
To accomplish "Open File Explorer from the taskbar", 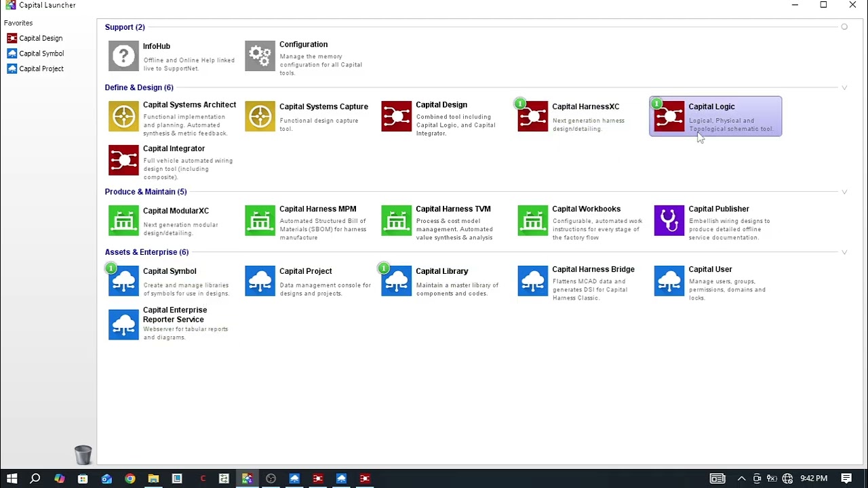I will [x=153, y=479].
